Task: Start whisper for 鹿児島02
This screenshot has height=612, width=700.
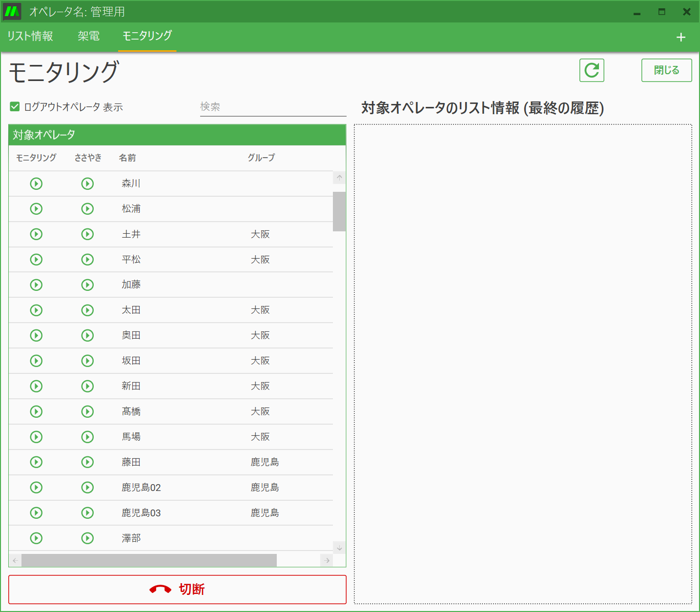Action: click(87, 488)
